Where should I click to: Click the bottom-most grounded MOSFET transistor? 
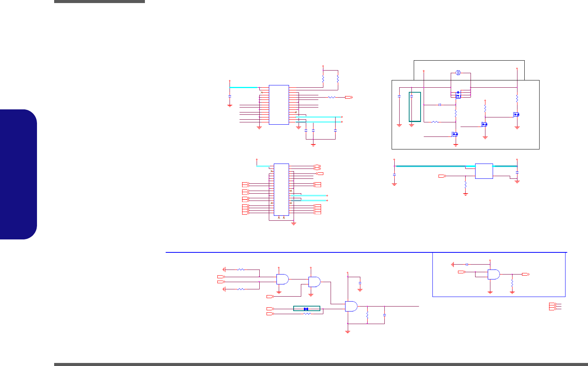click(455, 134)
